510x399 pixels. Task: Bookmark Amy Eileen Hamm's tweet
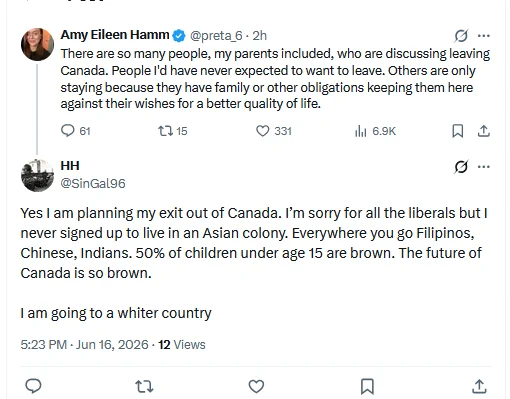[x=458, y=131]
